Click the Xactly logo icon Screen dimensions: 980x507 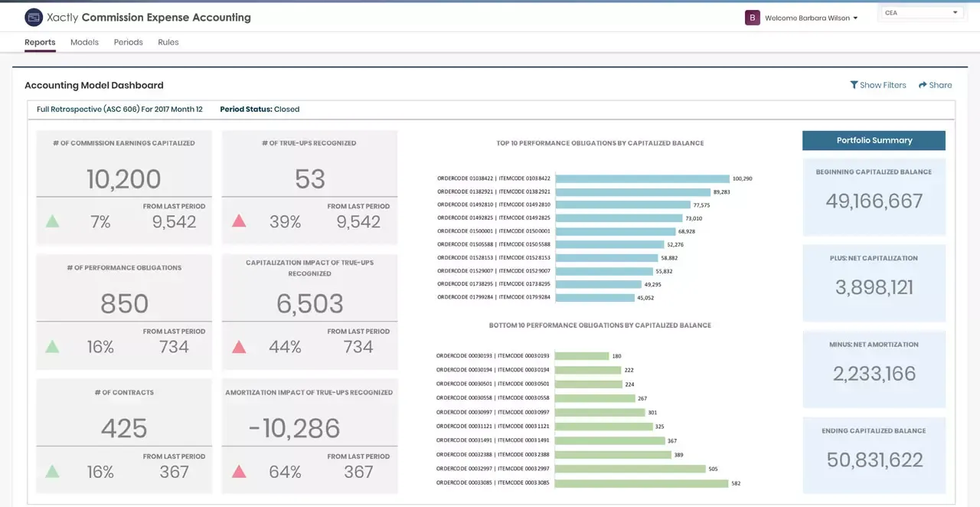[x=34, y=17]
